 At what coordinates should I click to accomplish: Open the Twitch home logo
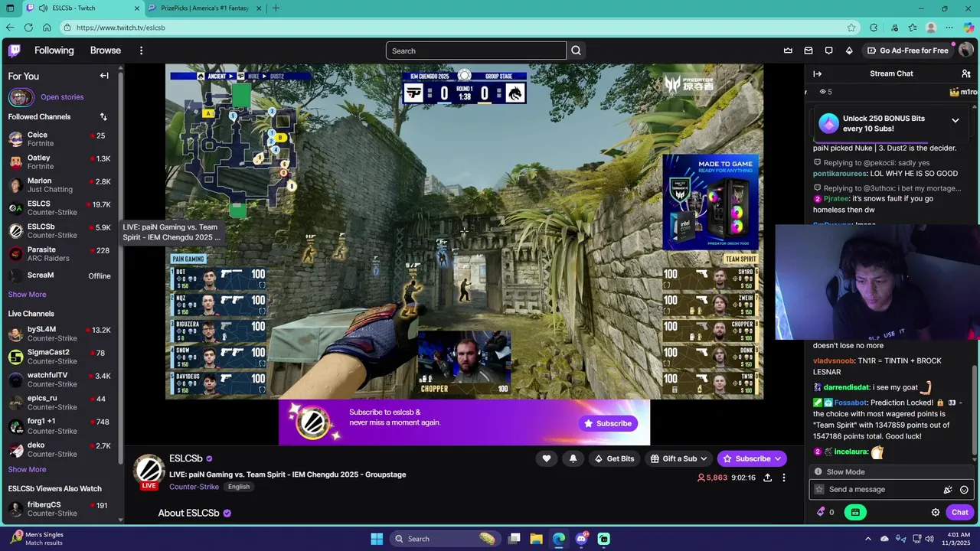(15, 51)
